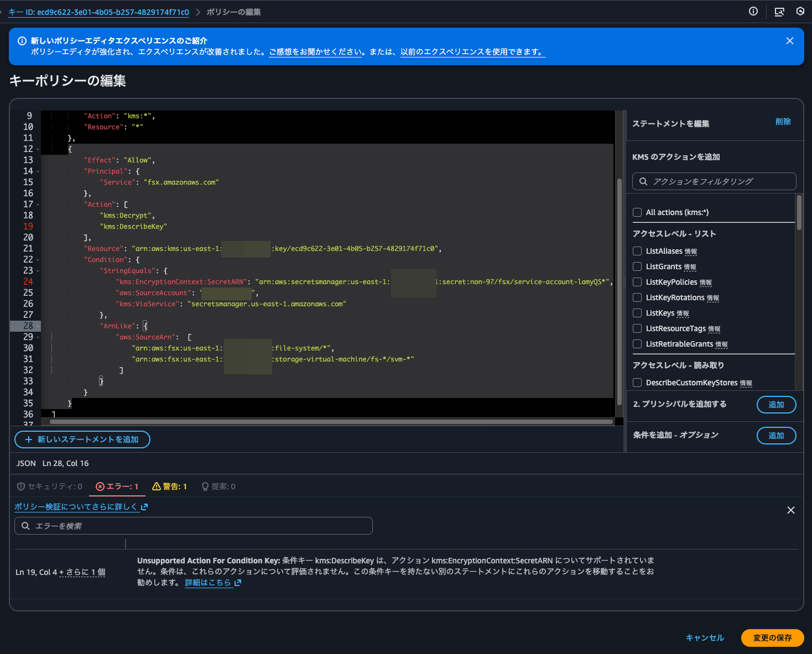
Task: Click the external link icon beside 詳細はこちら
Action: coord(238,583)
